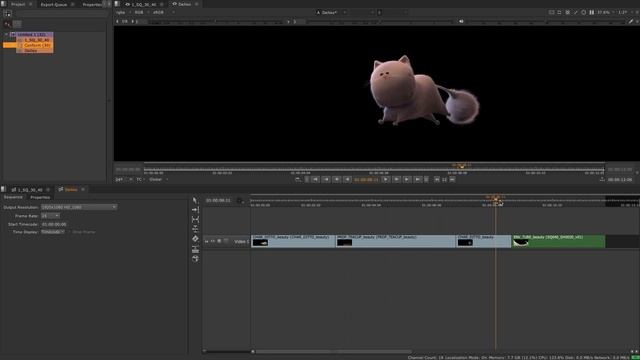
Task: Switch to the Sequence sub-tab
Action: tap(13, 197)
